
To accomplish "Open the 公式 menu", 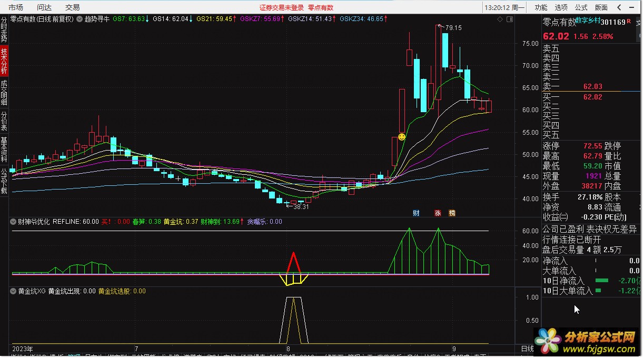I will click(x=581, y=7).
